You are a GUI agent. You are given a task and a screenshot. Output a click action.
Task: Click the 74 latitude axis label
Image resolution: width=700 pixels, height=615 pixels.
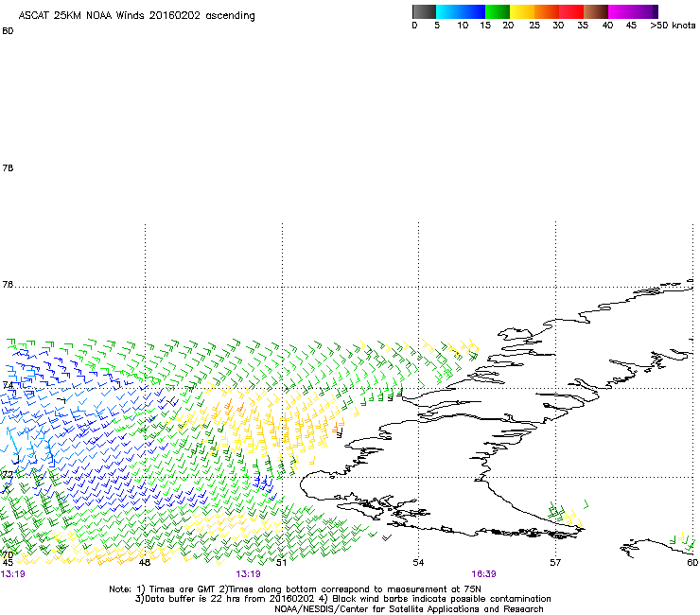point(8,385)
